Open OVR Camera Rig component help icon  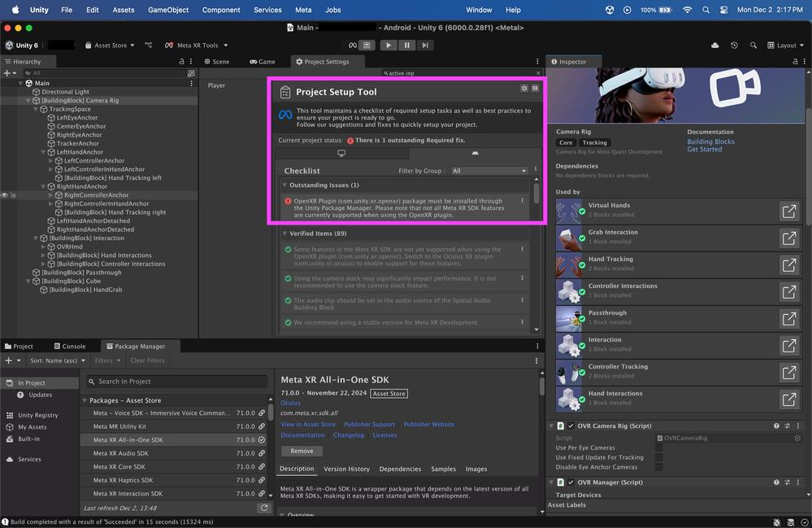coord(776,426)
